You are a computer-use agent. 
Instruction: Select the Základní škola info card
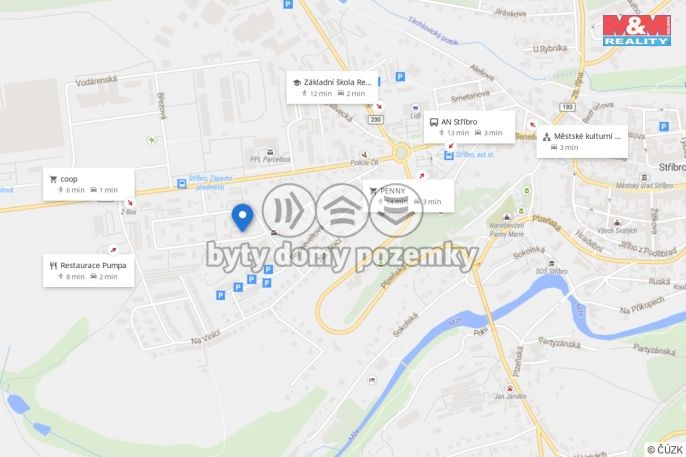pyautogui.click(x=332, y=87)
